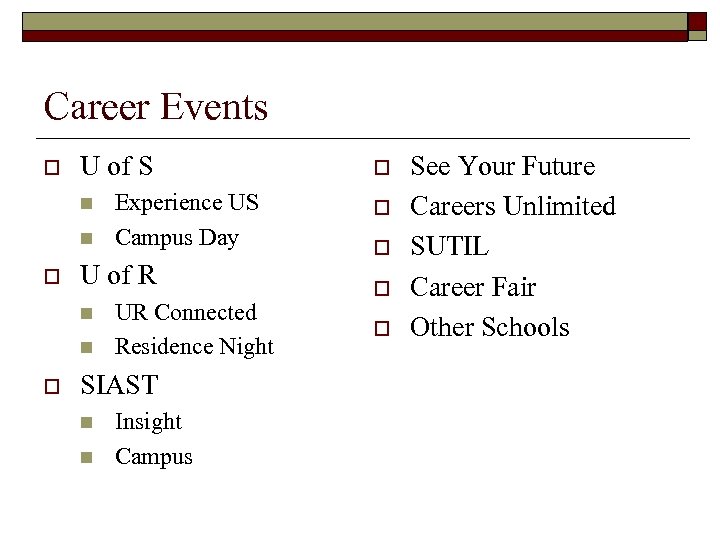This screenshot has height=540, width=720.
Task: Click the "Career Fair" list item
Action: (x=473, y=287)
